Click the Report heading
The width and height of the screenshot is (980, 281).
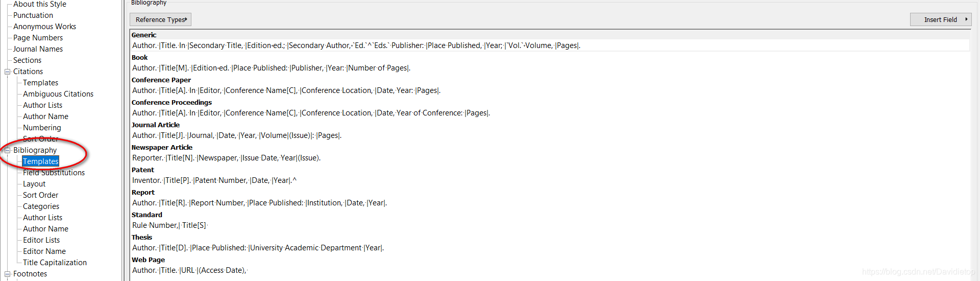click(x=143, y=192)
